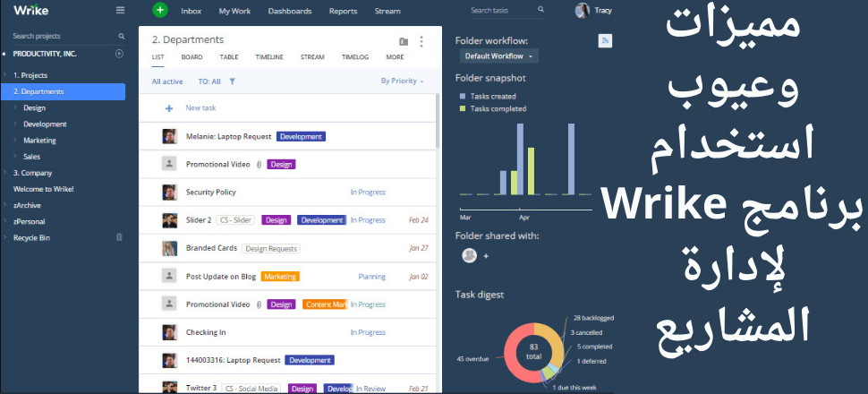Click In Progress status on Security Policy
The height and width of the screenshot is (394, 868).
tap(368, 193)
